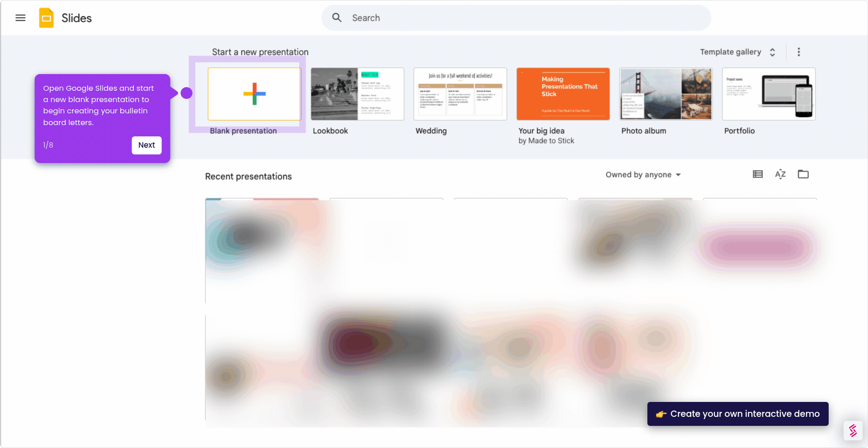Open the AZ sort options icon
Screen dimensions: 868x448
coord(780,174)
